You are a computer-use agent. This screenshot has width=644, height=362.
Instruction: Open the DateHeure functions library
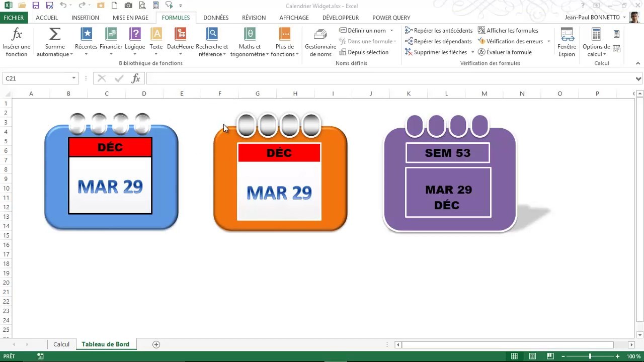tap(180, 43)
